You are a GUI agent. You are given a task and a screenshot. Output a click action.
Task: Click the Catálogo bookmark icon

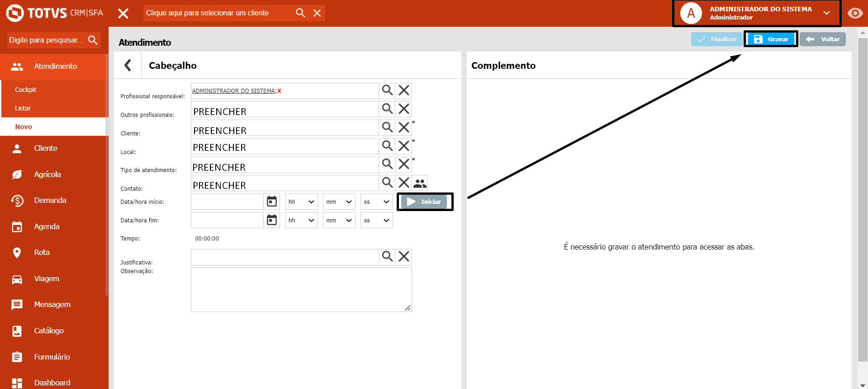(17, 331)
